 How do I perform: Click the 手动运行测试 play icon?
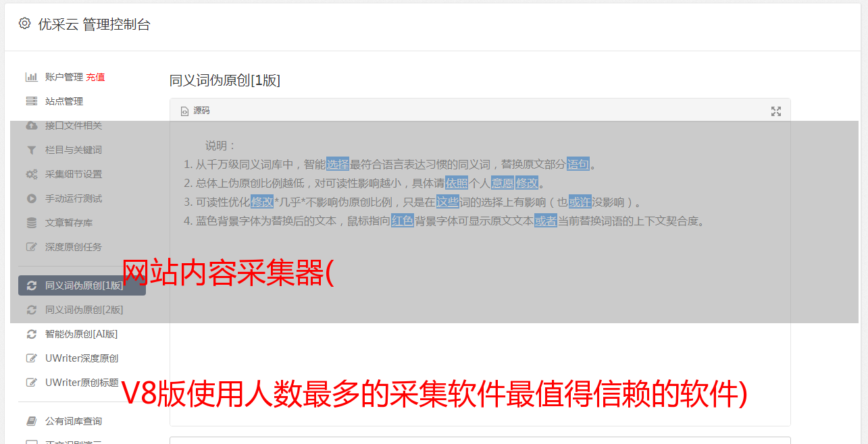31,198
